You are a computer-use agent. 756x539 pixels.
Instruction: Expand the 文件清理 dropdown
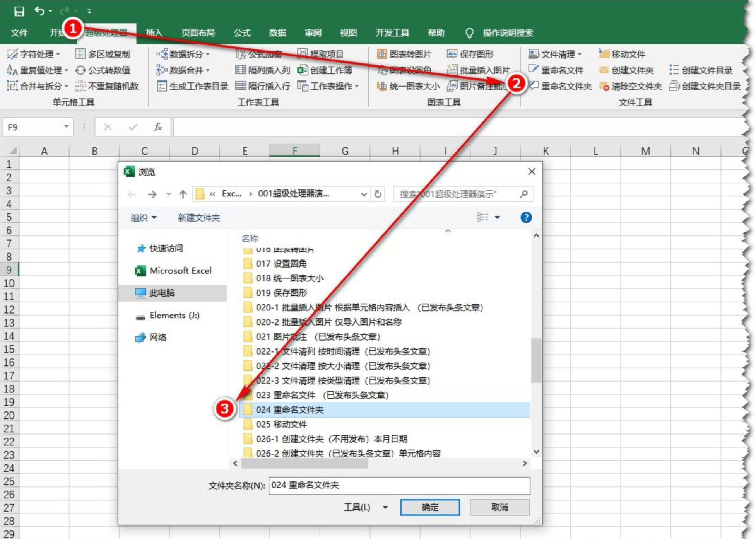pos(579,54)
